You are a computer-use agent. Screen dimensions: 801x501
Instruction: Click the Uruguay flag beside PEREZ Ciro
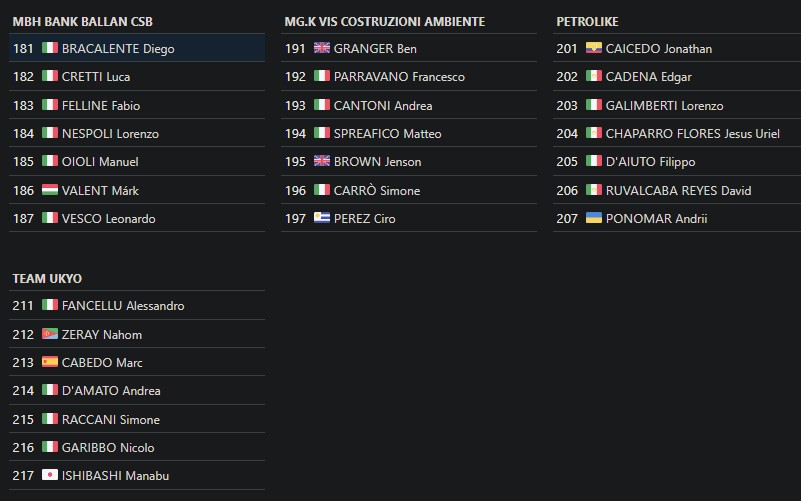(322, 218)
